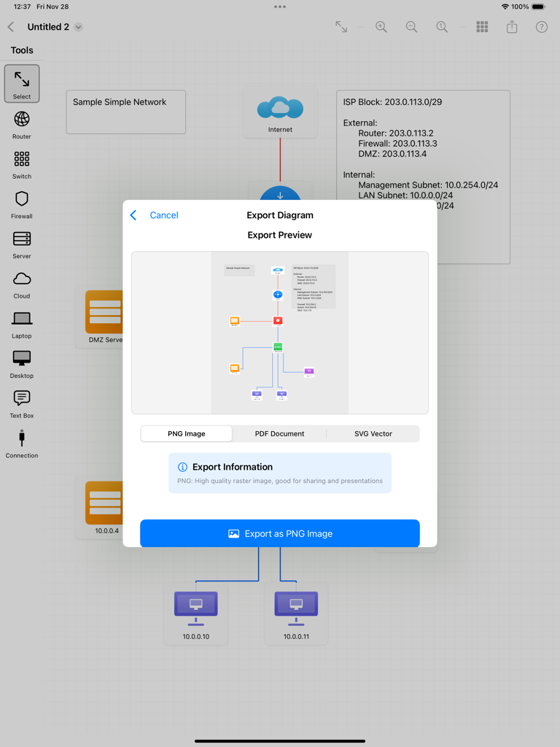This screenshot has width=560, height=747.
Task: Select the Text Box tool
Action: click(22, 405)
